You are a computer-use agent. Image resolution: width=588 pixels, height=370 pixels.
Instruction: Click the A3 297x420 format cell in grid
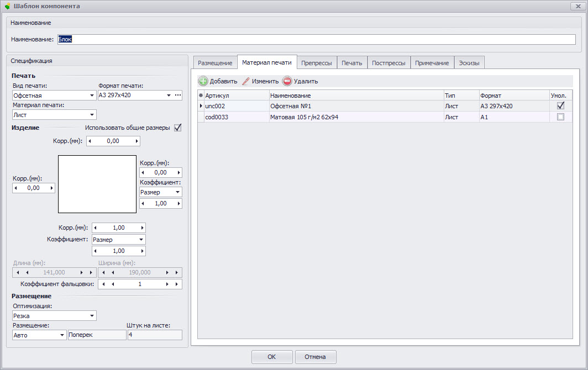point(514,106)
